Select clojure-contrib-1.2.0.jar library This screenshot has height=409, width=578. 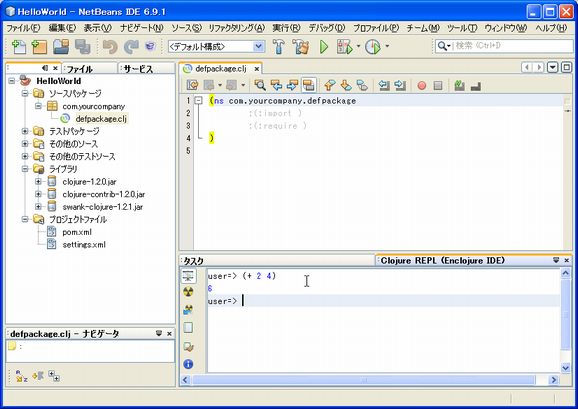[104, 194]
